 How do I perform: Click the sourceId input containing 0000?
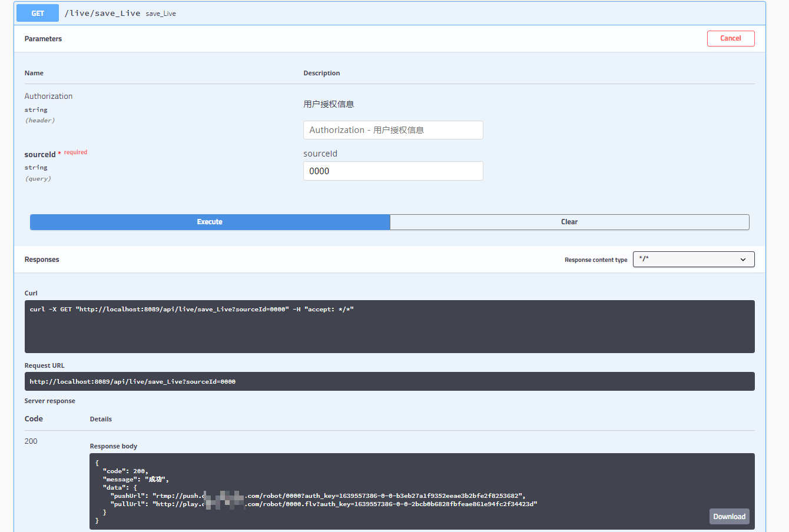pos(393,171)
